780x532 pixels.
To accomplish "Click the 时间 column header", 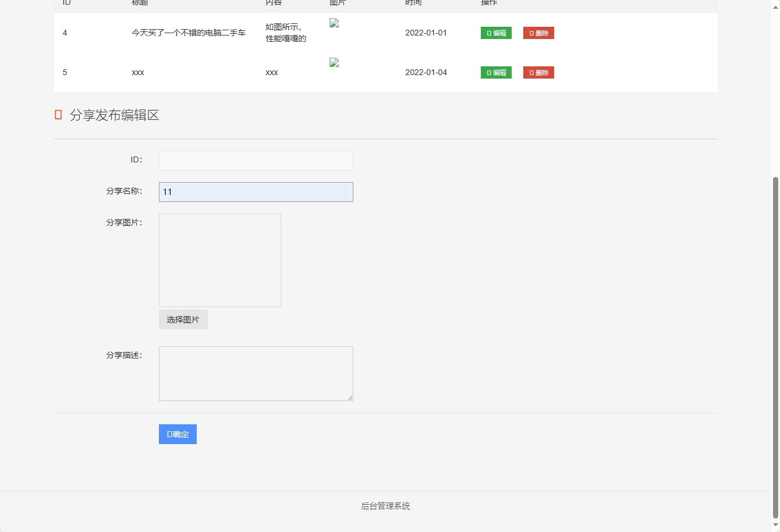I will (412, 3).
